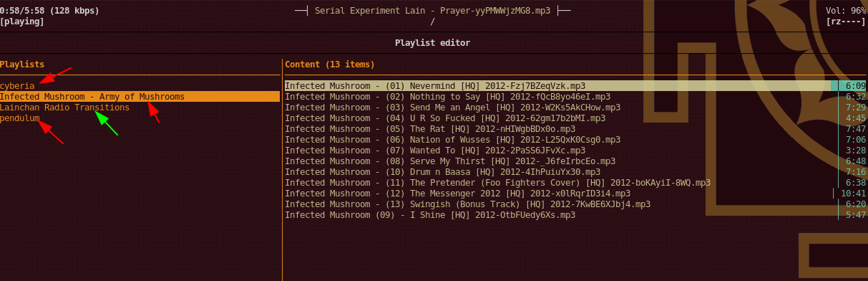
Task: Select track (06) Nation of Wusses
Action: click(452, 140)
